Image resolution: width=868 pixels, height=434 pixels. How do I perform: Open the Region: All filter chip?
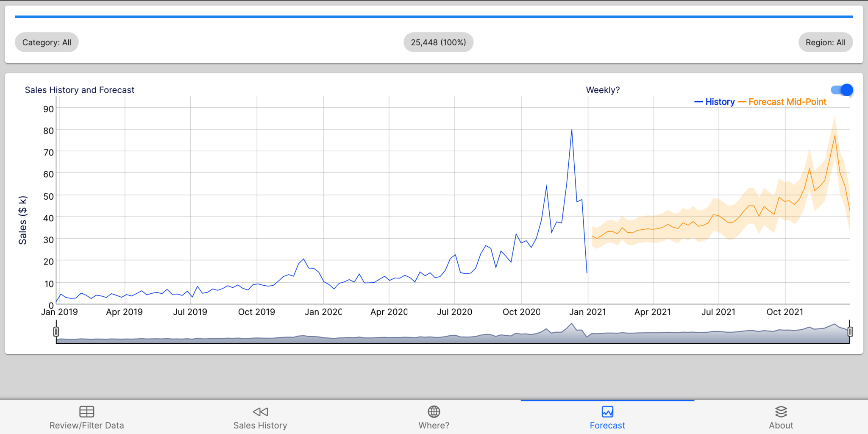point(825,42)
